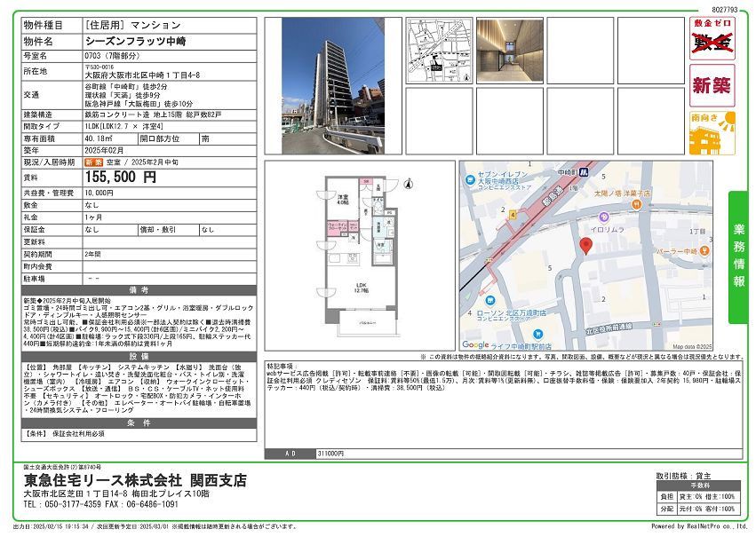Click the 保証会社利用必須 condition text

point(78,433)
